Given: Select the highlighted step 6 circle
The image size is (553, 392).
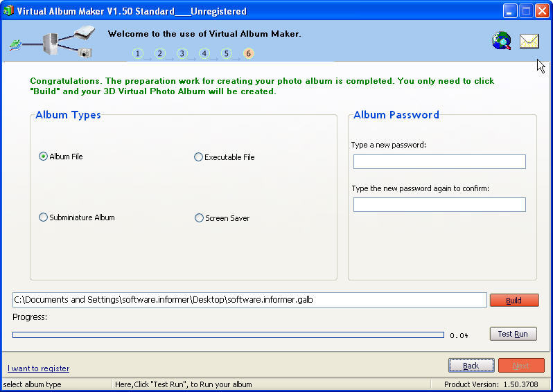Looking at the screenshot, I should pyautogui.click(x=249, y=53).
